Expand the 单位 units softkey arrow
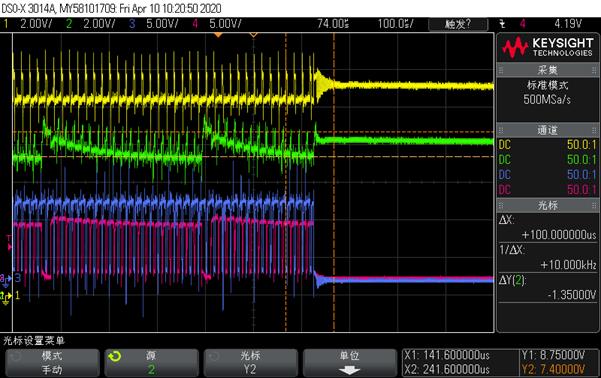The width and height of the screenshot is (601, 378). [350, 370]
